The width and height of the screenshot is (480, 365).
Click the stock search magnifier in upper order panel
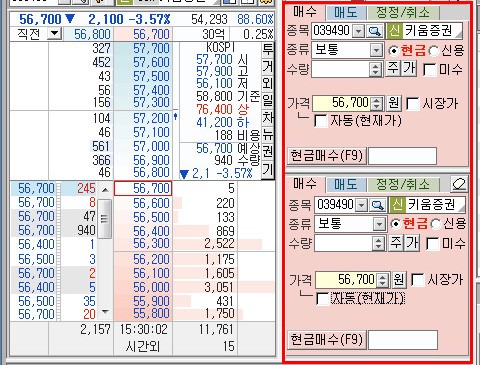[375, 31]
